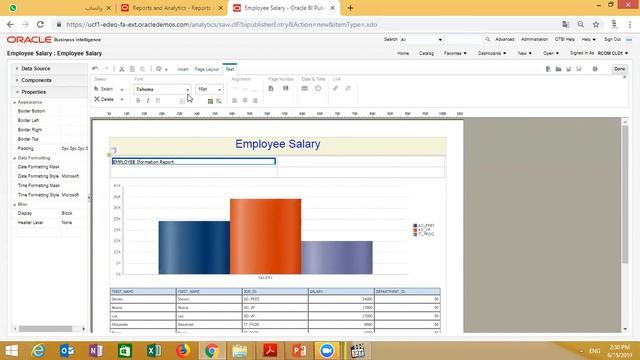This screenshot has height=360, width=640.
Task: Click the Cut scissors icon
Action: click(x=122, y=69)
